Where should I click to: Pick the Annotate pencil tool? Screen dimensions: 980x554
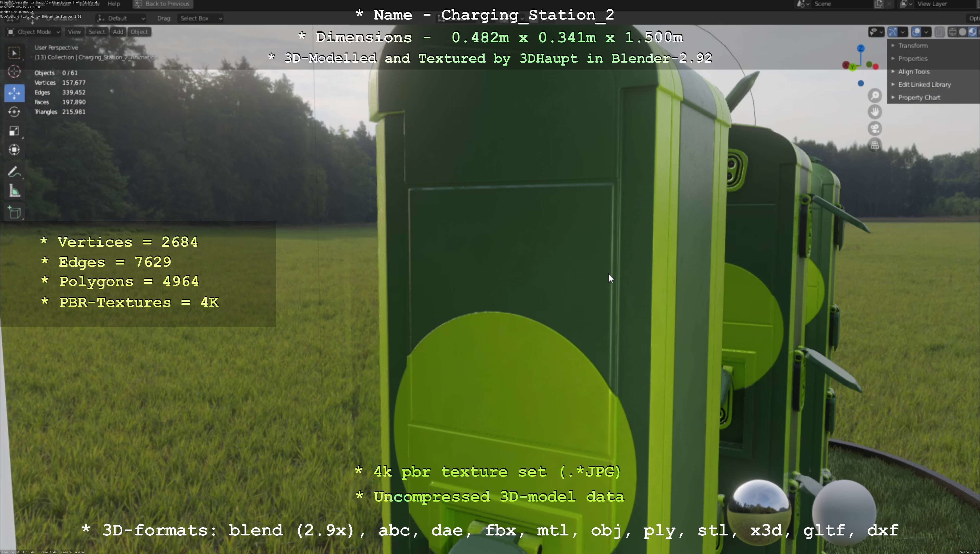(x=14, y=172)
